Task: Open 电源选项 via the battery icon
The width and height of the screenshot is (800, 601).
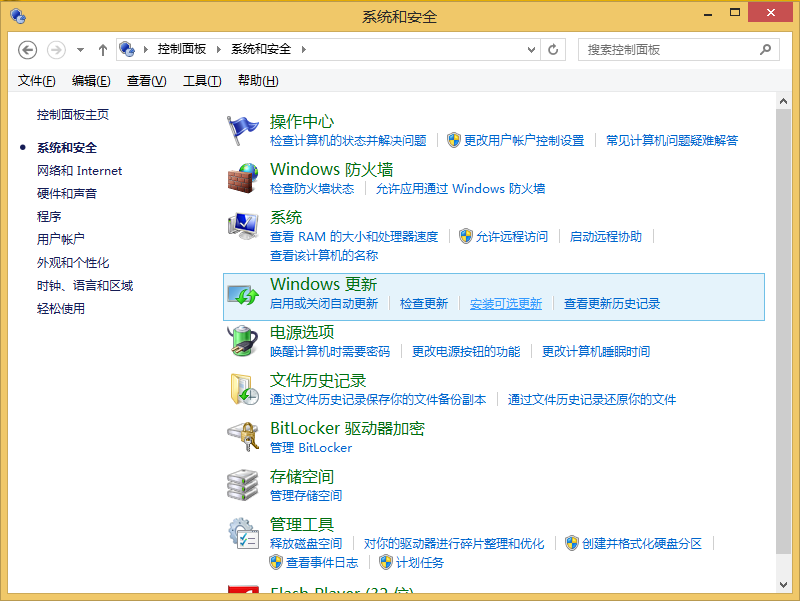Action: (244, 342)
